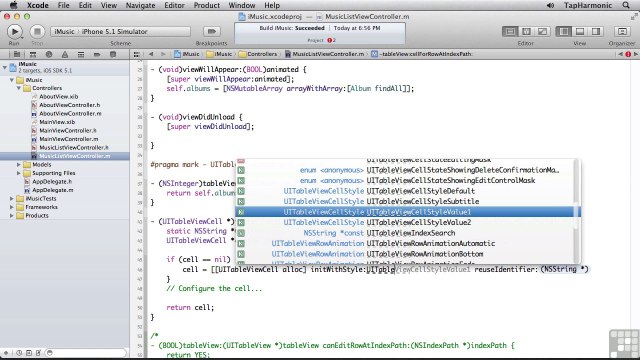Toggle the Debug area view button

click(x=580, y=31)
